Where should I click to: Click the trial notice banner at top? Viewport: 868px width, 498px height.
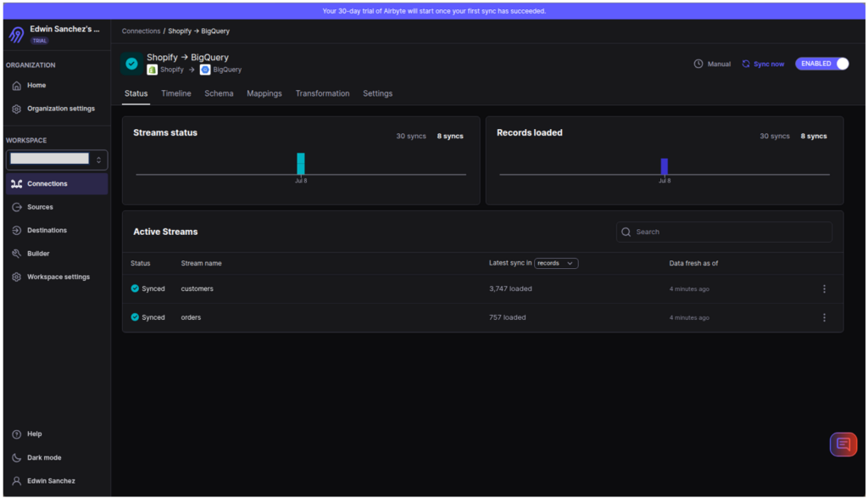(434, 11)
